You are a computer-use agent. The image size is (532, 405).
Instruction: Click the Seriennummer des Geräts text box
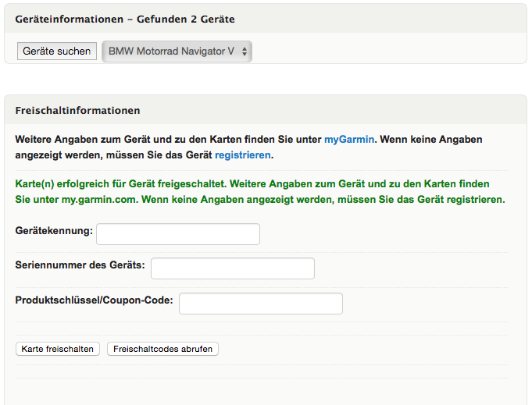point(232,268)
